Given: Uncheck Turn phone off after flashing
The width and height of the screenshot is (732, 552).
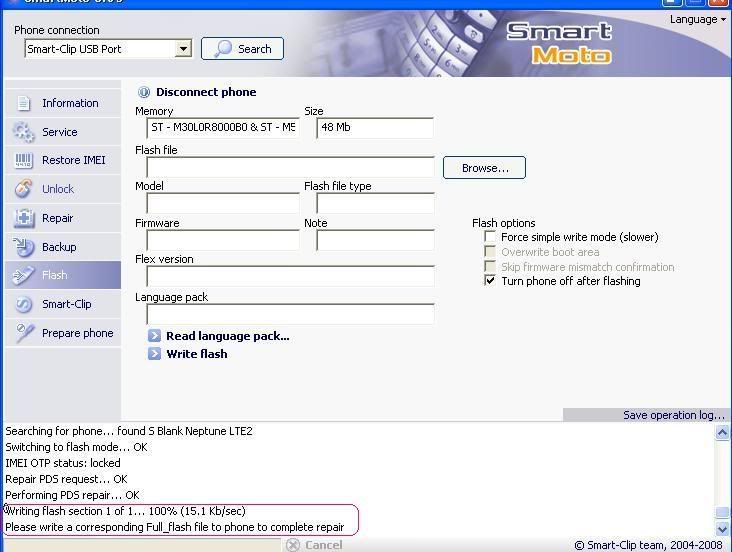Looking at the screenshot, I should tap(490, 281).
